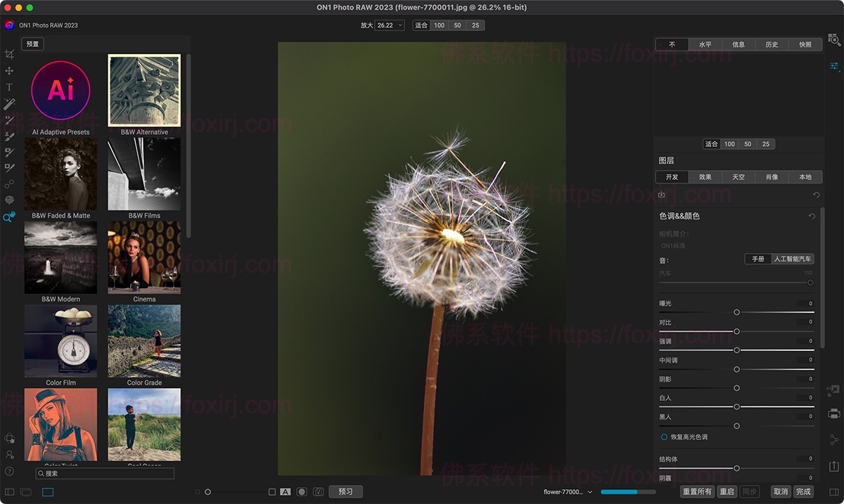Image resolution: width=844 pixels, height=504 pixels.
Task: Switch to the 效果 tab
Action: pos(705,177)
